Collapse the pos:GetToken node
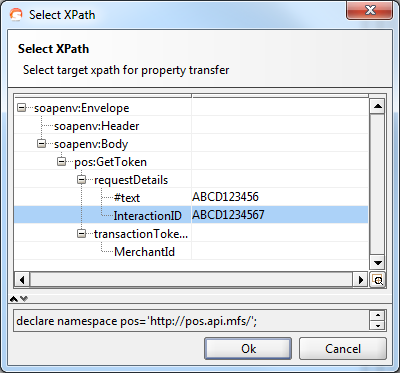The width and height of the screenshot is (400, 373). (x=62, y=162)
